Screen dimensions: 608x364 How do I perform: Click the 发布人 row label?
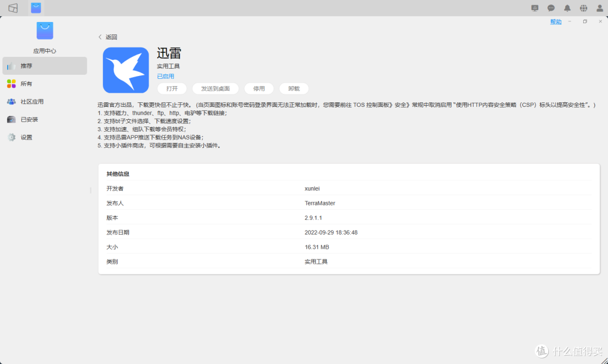pyautogui.click(x=115, y=203)
